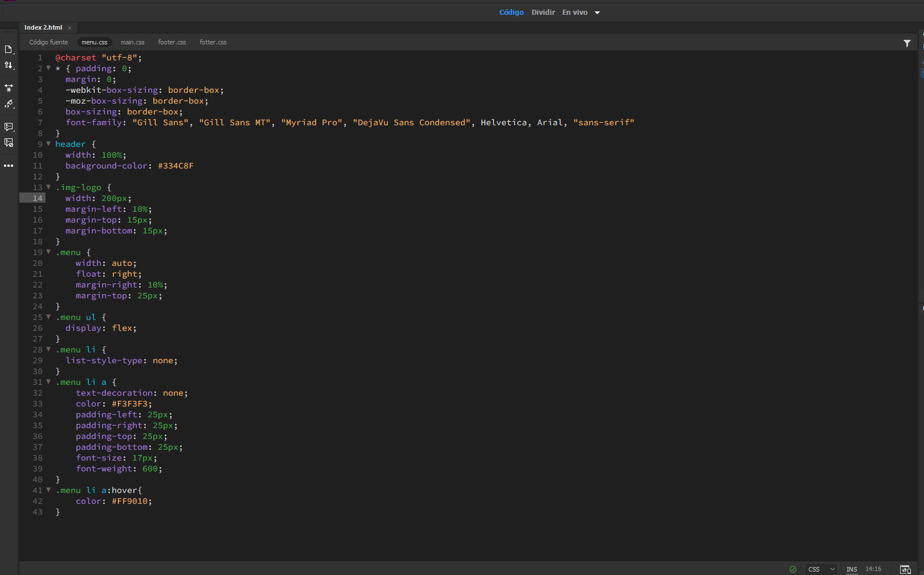This screenshot has width=924, height=575.
Task: Toggle the INS insert mode indicator
Action: click(852, 569)
